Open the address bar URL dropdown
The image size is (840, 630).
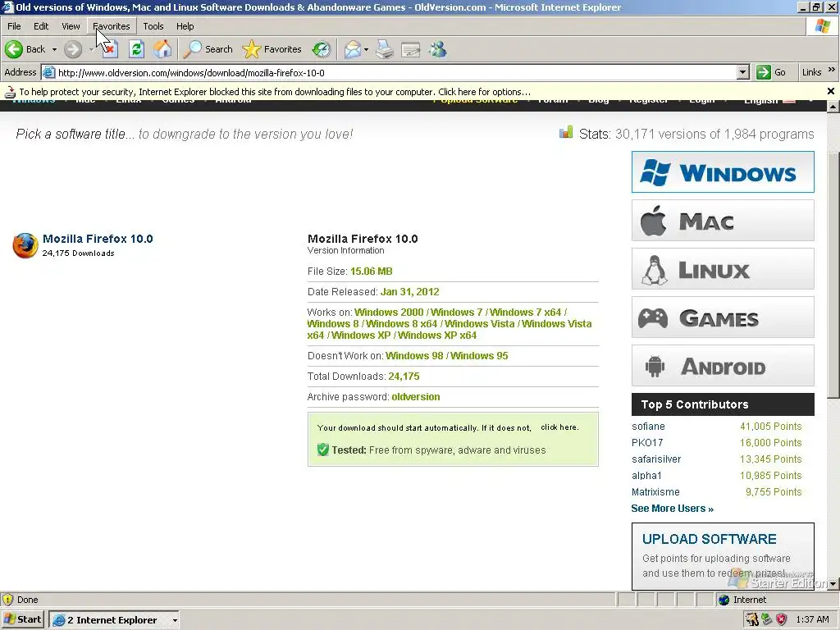[742, 72]
